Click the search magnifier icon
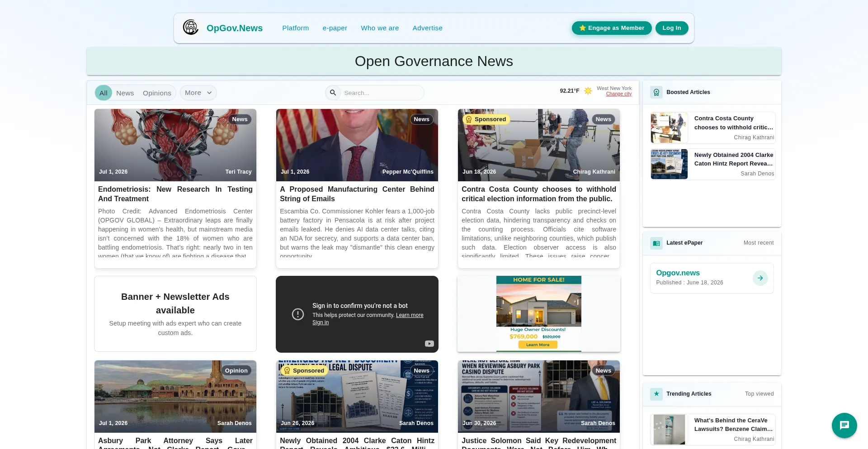This screenshot has width=868, height=449. pos(333,93)
